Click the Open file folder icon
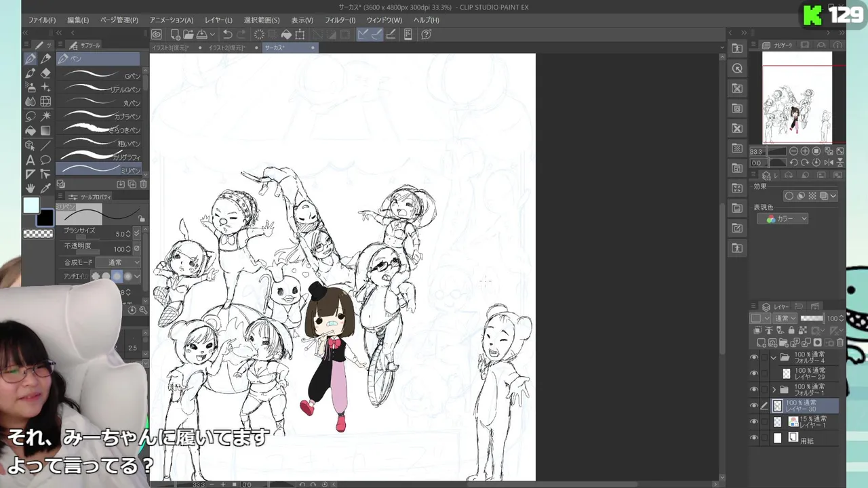 pos(188,35)
